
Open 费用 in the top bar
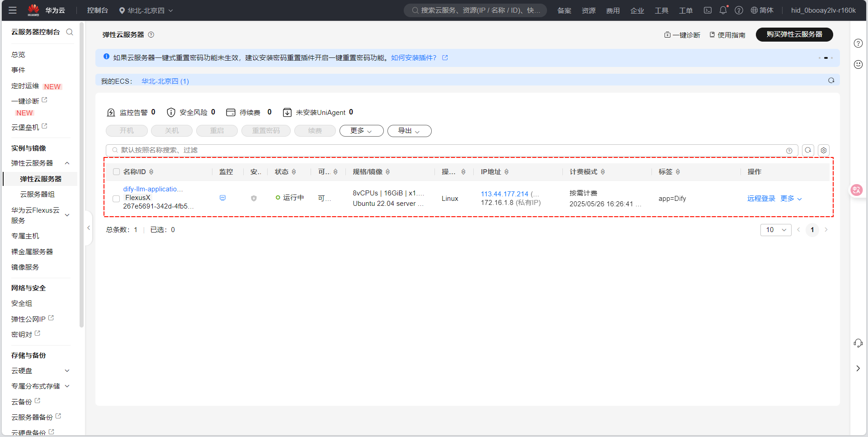point(613,10)
